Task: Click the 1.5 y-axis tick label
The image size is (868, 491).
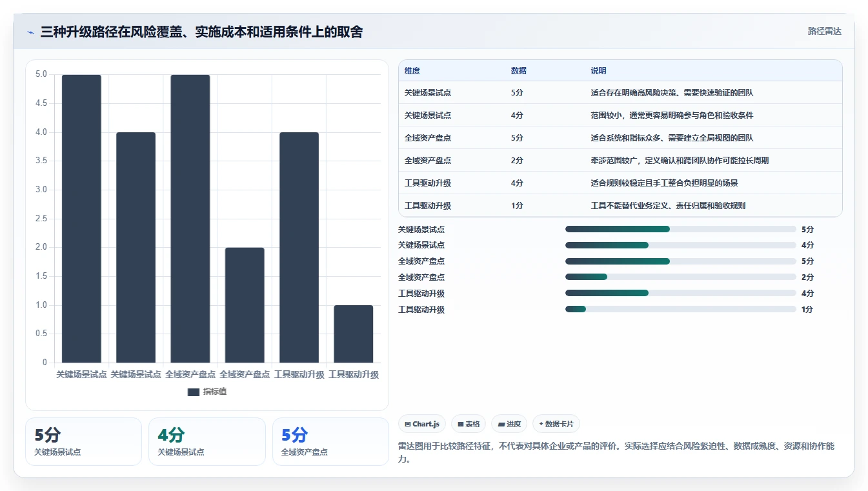Action: [x=41, y=276]
